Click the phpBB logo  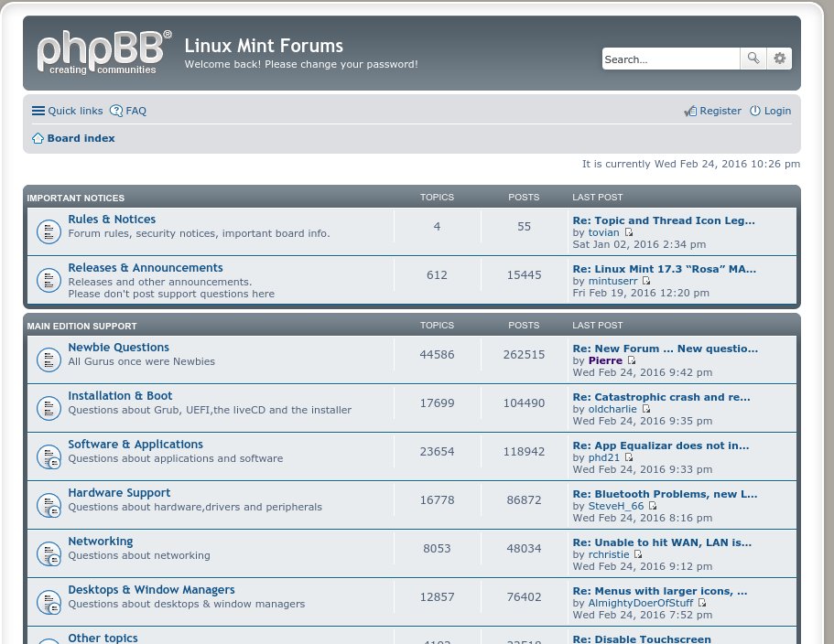[104, 52]
